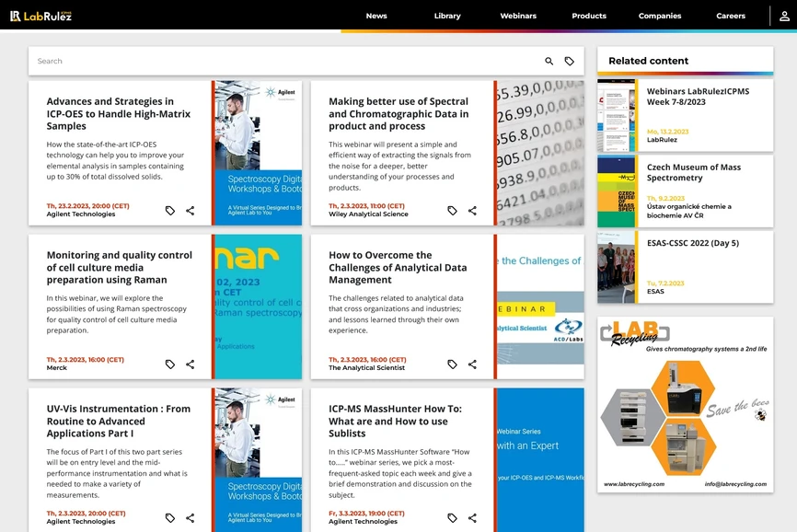Click the tag filter icon in search bar
The width and height of the screenshot is (797, 532).
(x=570, y=61)
